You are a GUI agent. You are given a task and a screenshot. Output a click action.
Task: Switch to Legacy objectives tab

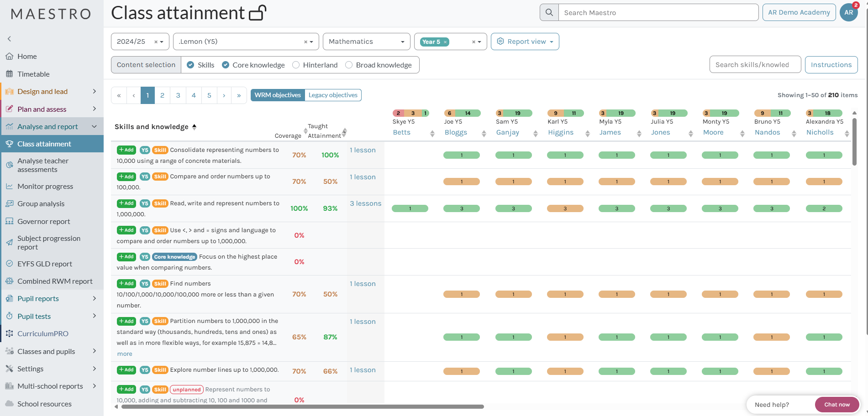pos(333,95)
